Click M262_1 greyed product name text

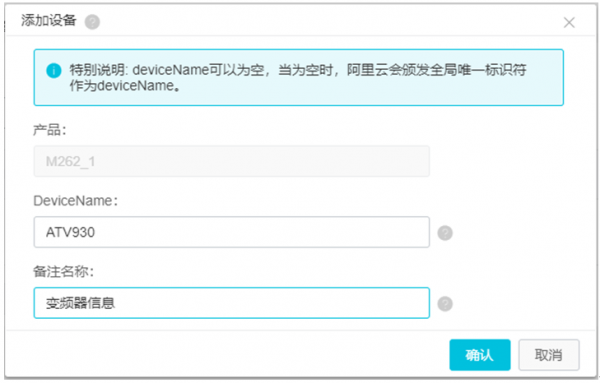pos(70,161)
